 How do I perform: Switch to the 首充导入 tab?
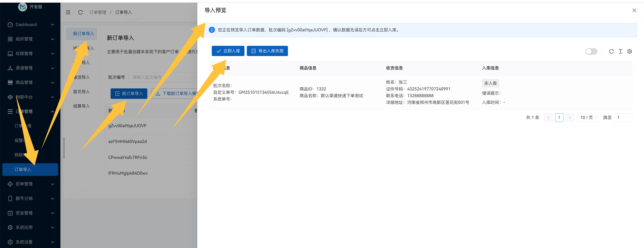(x=81, y=91)
